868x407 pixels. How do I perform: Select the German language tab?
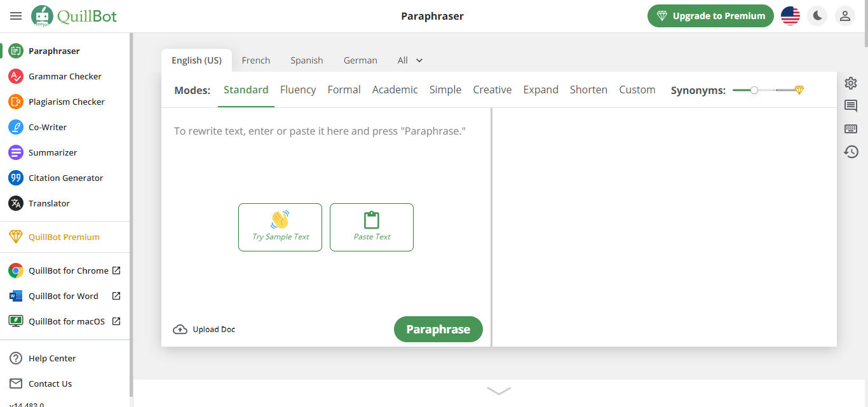click(x=360, y=60)
